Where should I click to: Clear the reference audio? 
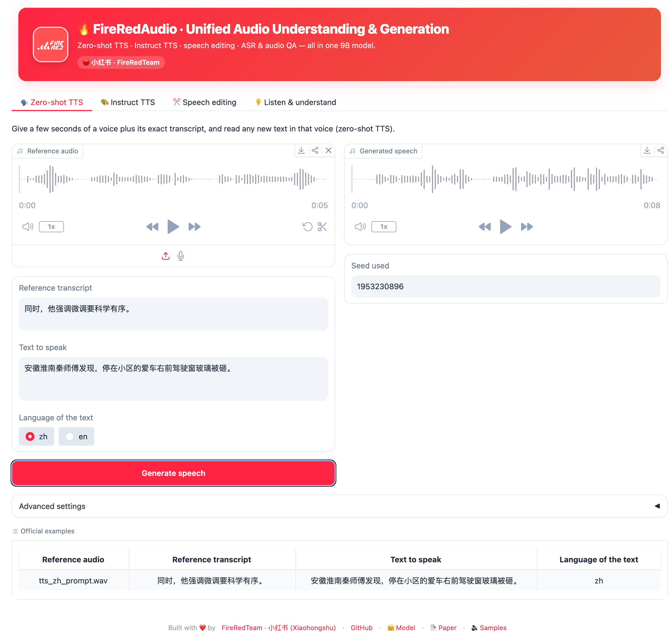[329, 151]
